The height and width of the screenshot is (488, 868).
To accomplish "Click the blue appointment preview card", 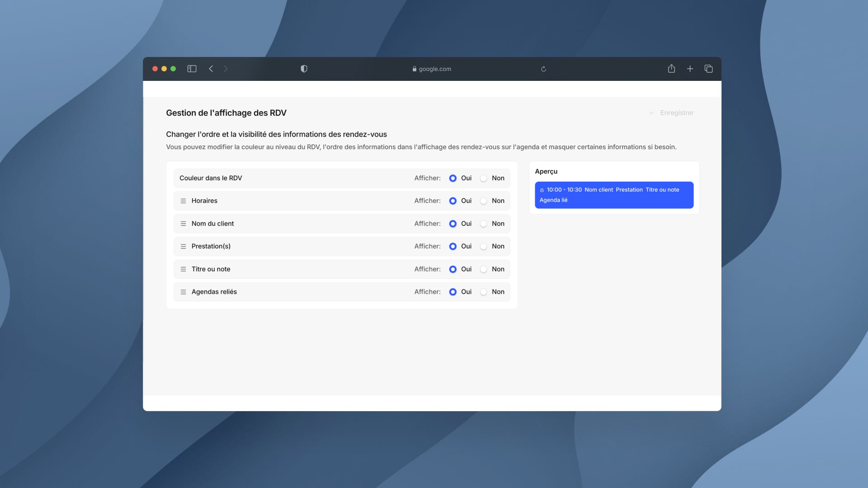I will point(613,195).
